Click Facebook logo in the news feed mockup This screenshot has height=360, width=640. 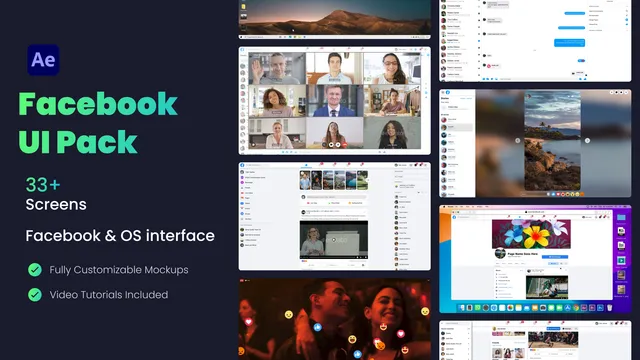(242, 165)
